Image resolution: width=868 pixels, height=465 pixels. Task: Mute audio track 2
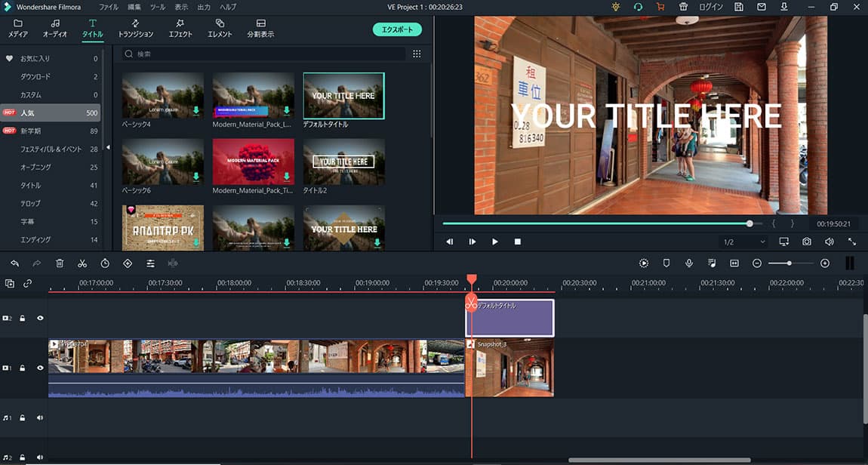pyautogui.click(x=40, y=457)
